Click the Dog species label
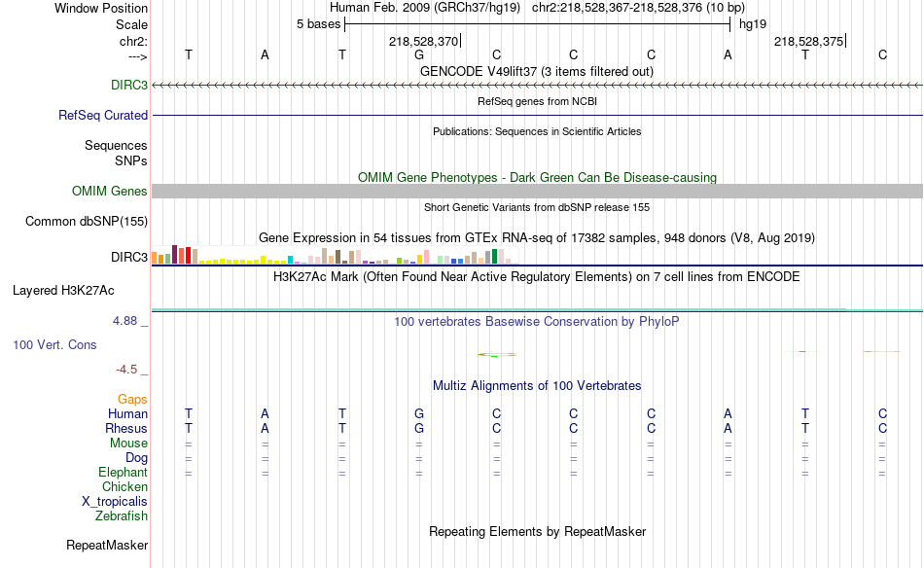The height and width of the screenshot is (568, 924). click(x=136, y=458)
